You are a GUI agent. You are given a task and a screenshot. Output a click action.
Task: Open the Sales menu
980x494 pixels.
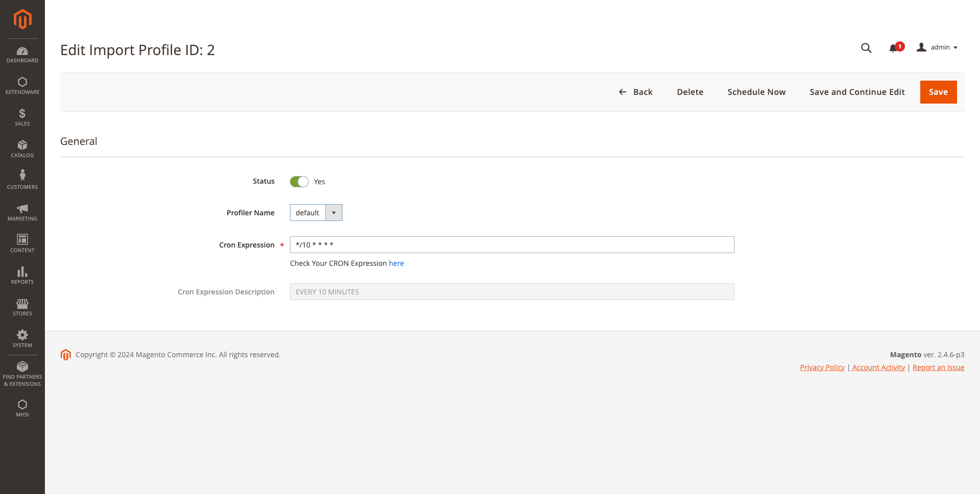(x=22, y=118)
